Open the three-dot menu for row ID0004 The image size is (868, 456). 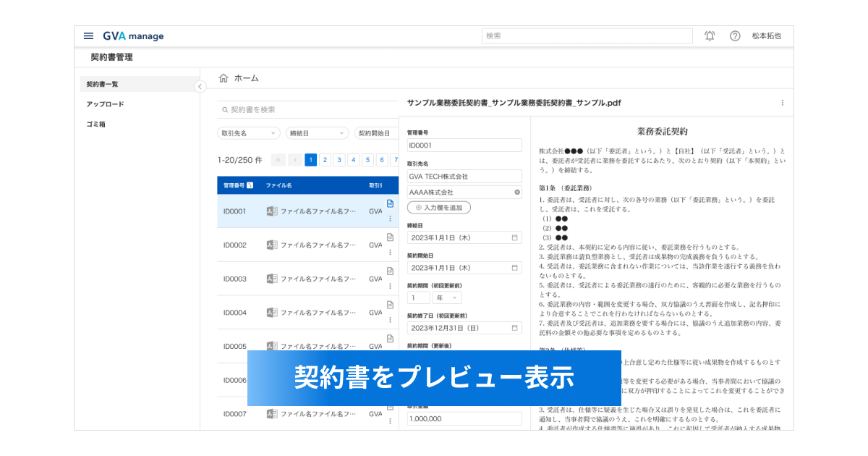[x=390, y=319]
